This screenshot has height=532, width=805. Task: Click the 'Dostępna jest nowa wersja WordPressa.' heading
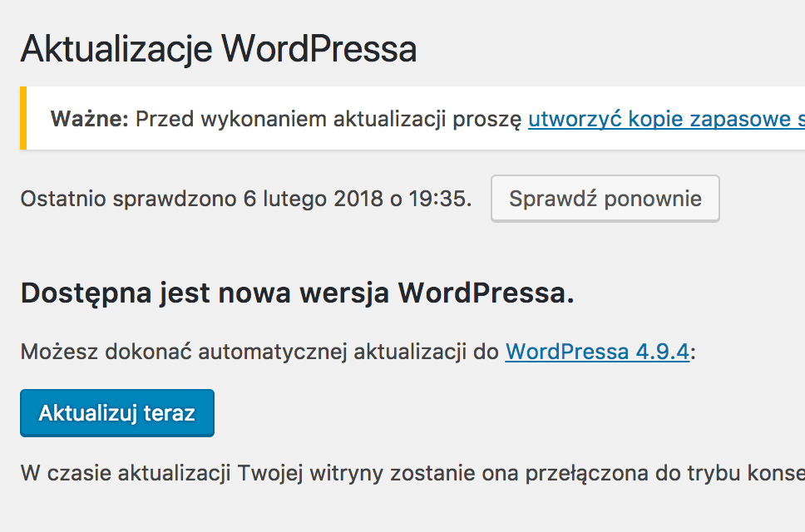click(297, 293)
